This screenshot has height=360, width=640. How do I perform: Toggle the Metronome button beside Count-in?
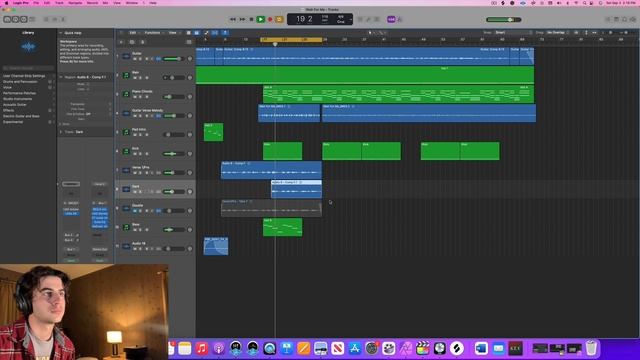click(x=400, y=19)
